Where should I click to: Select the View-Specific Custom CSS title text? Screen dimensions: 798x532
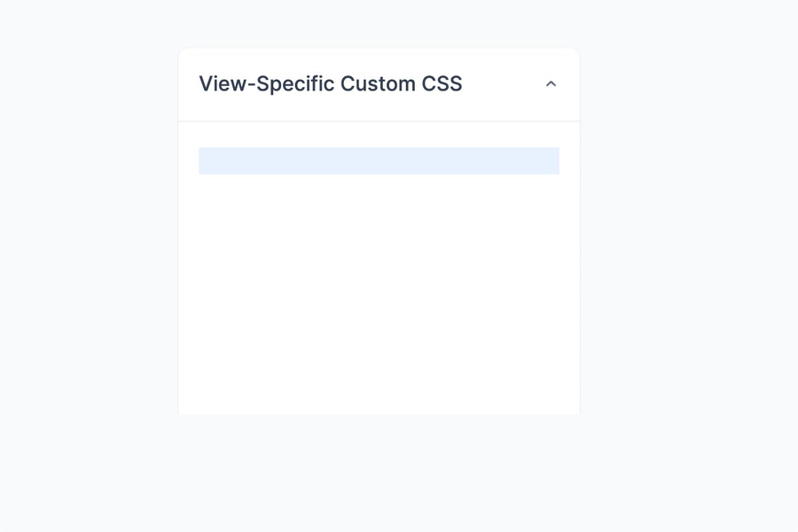[331, 83]
